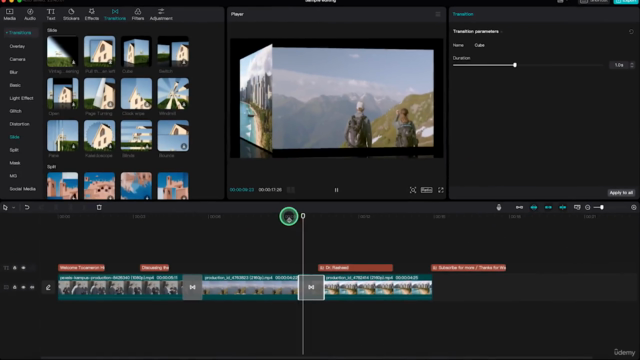
Task: Select the Distortion transition category
Action: point(19,124)
